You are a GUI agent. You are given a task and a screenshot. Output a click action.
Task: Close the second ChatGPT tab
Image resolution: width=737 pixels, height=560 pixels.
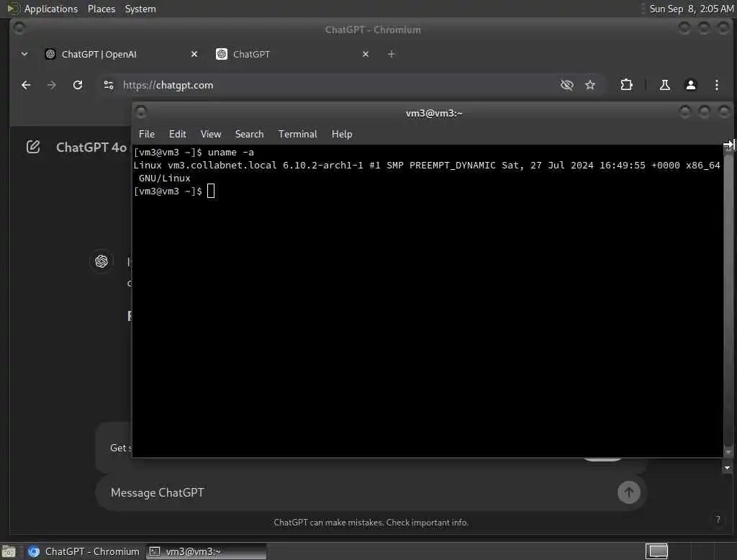365,54
